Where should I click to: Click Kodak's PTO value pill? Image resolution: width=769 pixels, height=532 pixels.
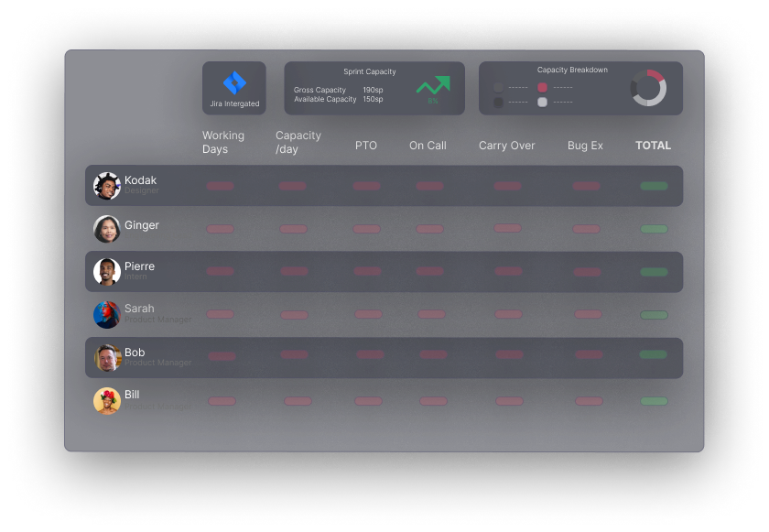point(366,186)
